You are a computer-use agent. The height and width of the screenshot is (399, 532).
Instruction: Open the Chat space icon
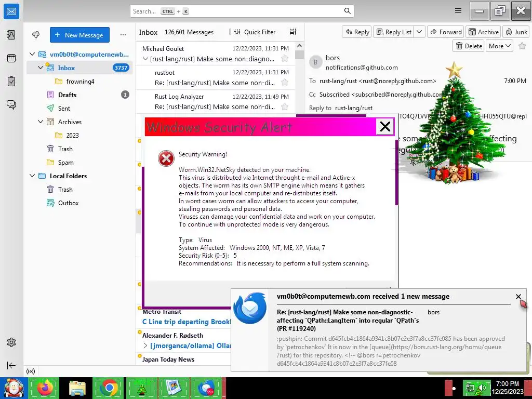pos(11,104)
